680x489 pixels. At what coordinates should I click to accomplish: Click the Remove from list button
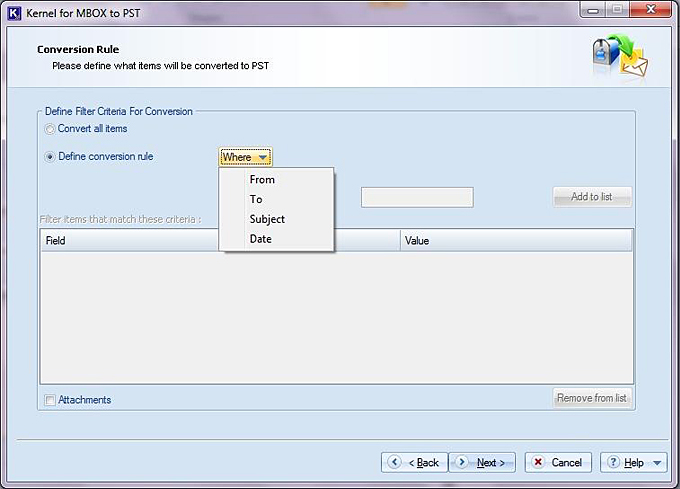point(592,398)
